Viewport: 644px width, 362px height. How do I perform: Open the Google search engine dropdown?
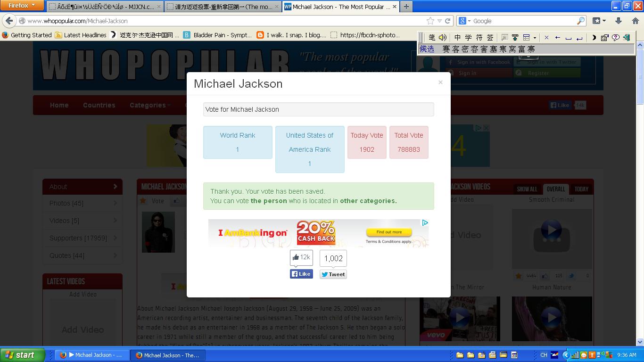[464, 21]
